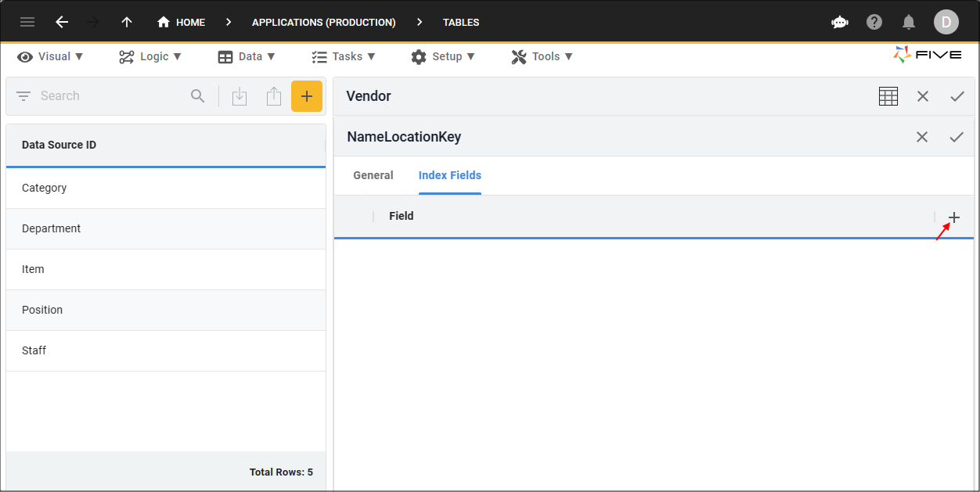Add an index field with plus
Viewport: 980px width, 492px height.
pyautogui.click(x=953, y=217)
